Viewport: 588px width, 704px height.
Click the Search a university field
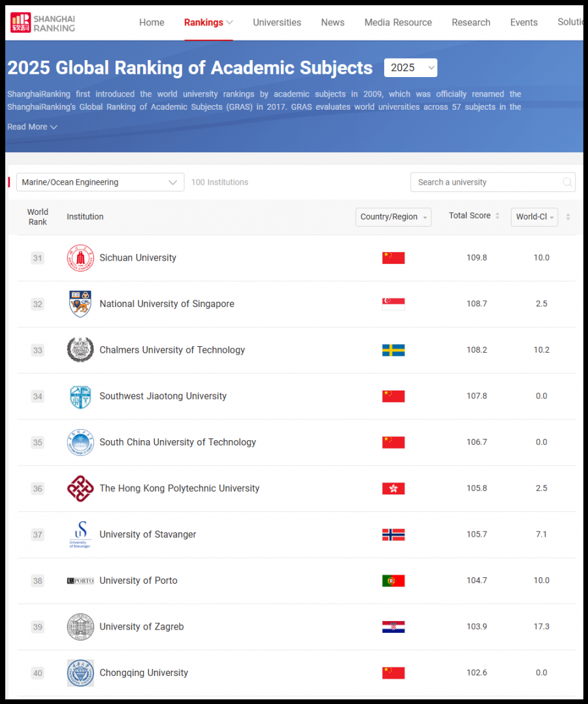487,182
